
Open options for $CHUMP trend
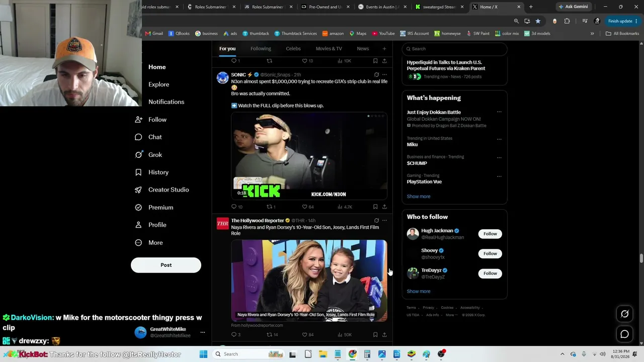pos(499,157)
